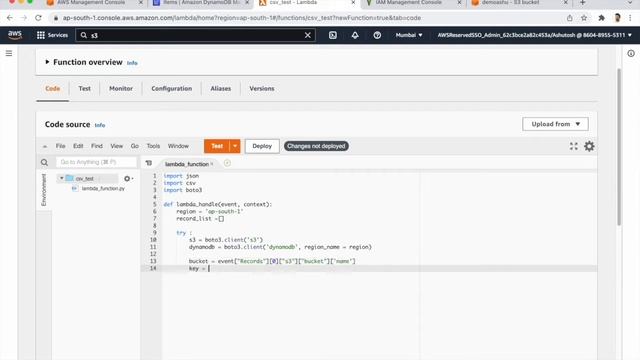This screenshot has width=640, height=360.
Task: Open the View menu in editor
Action: coord(116,146)
